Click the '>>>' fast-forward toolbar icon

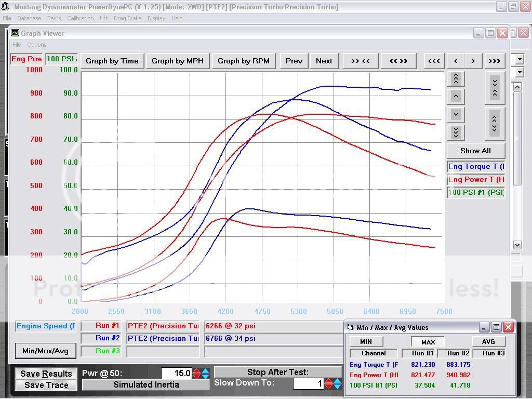tap(494, 60)
